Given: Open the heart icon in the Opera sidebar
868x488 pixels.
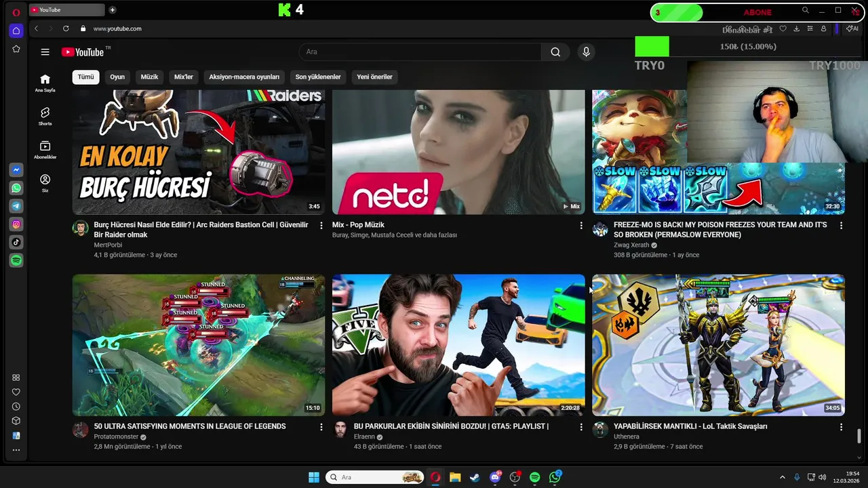Looking at the screenshot, I should pyautogui.click(x=16, y=392).
